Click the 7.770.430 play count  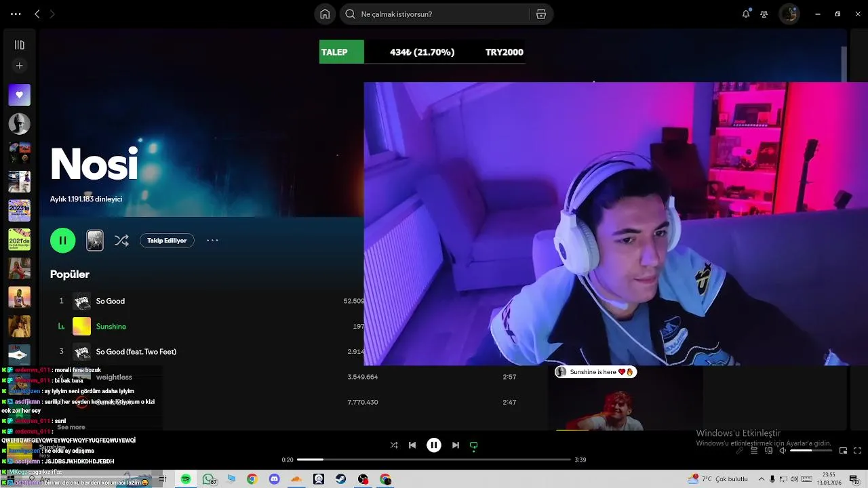363,403
